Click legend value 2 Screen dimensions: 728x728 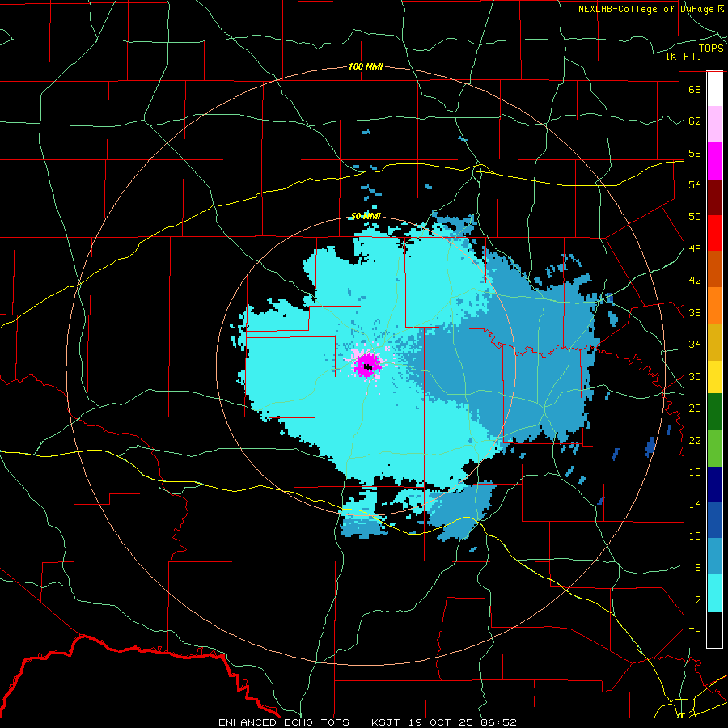[x=697, y=599]
